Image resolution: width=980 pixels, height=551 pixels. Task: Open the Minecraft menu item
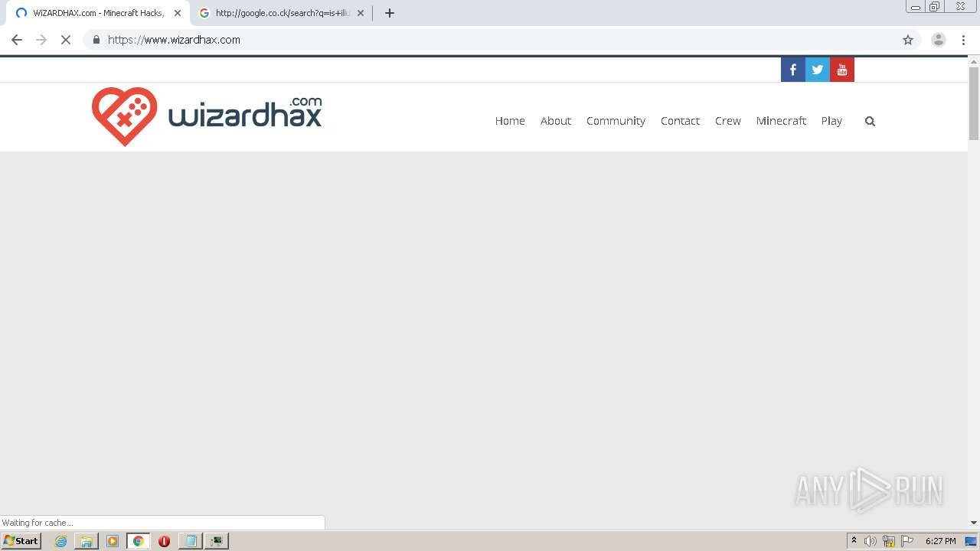781,121
